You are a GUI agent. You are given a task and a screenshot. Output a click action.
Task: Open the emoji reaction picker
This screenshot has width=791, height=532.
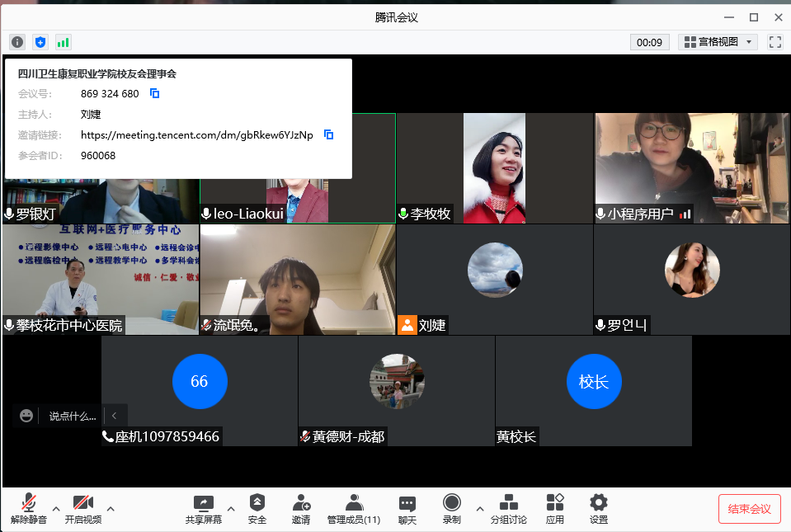[x=26, y=416]
